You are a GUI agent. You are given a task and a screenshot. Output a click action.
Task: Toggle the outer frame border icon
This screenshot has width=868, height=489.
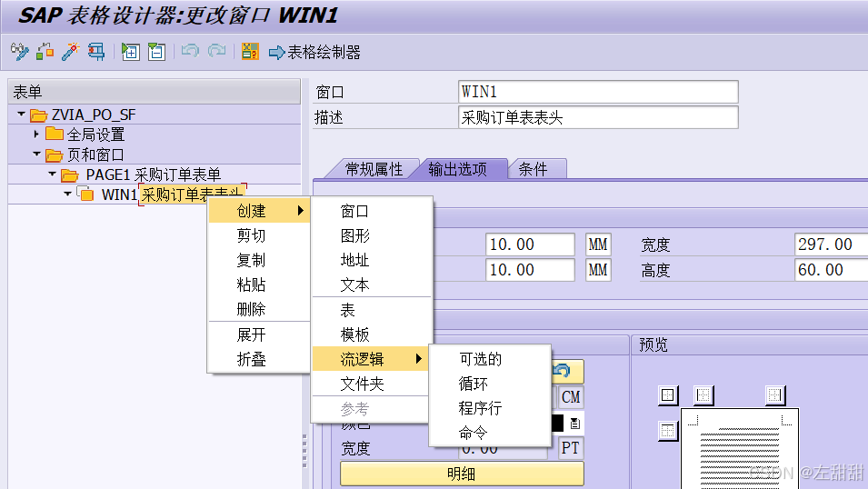pos(668,394)
